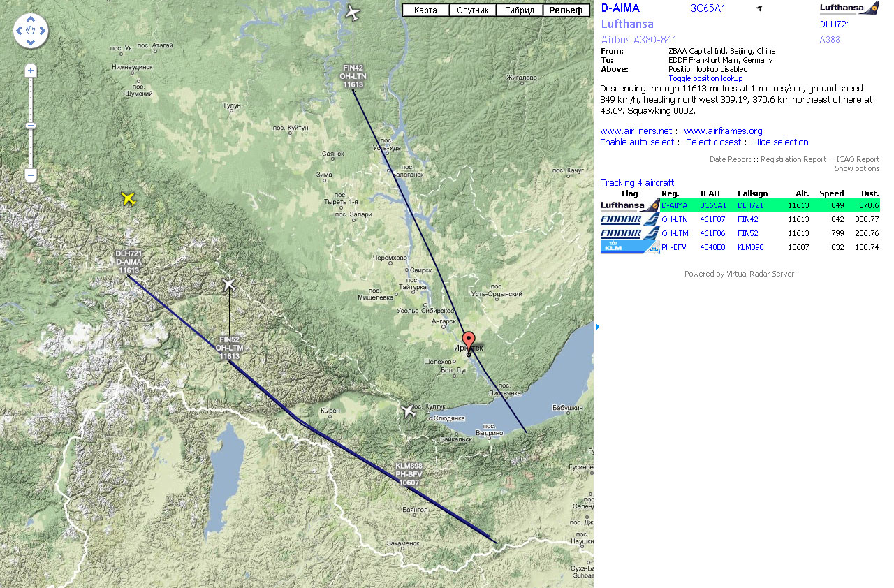
Task: Zoom in with the plus button
Action: [x=31, y=71]
